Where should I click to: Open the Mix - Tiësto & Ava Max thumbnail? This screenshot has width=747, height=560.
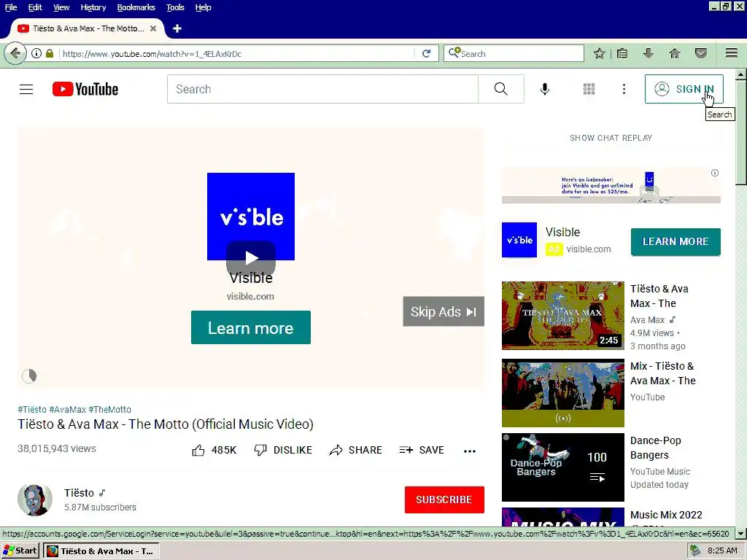click(x=562, y=393)
